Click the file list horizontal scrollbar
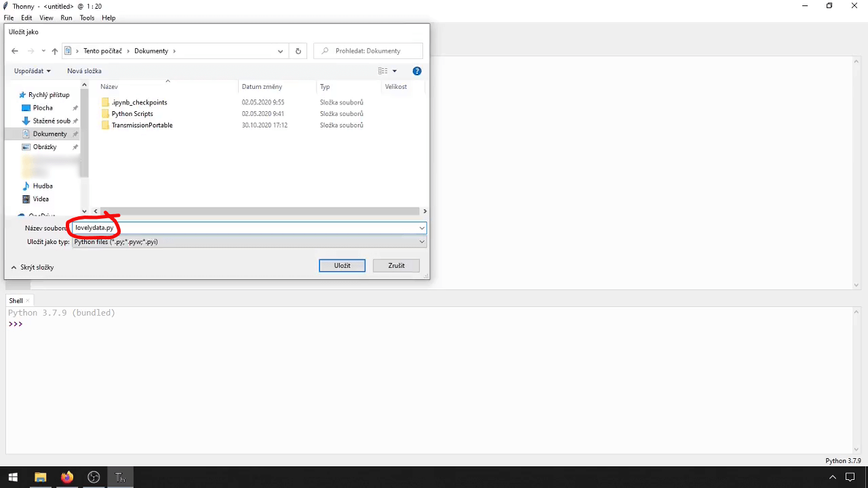 tap(260, 211)
